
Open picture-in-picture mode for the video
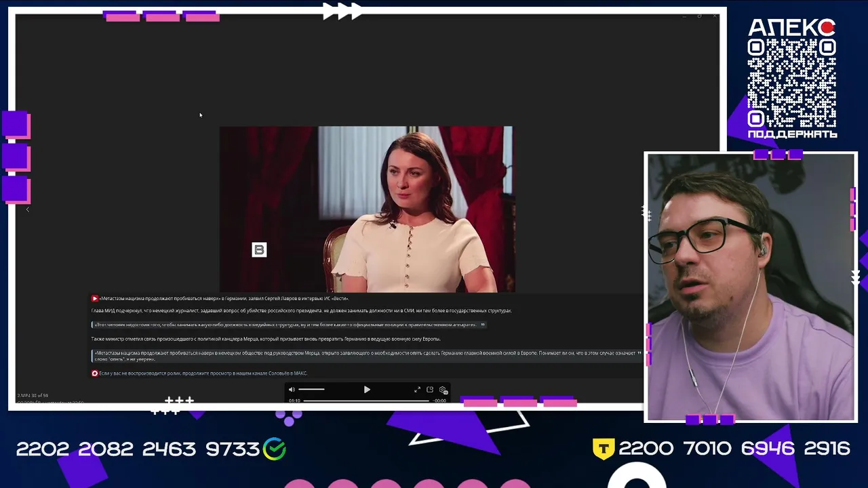click(x=430, y=390)
